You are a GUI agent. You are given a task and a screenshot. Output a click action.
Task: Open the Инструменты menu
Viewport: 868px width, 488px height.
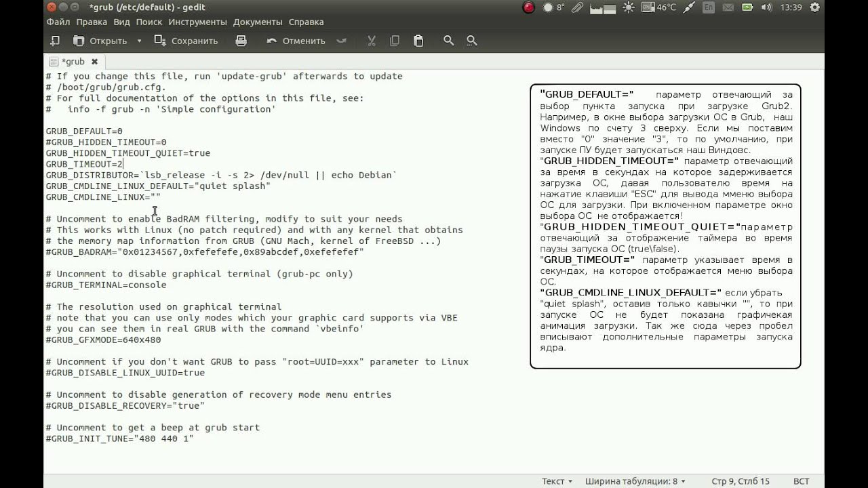tap(198, 22)
